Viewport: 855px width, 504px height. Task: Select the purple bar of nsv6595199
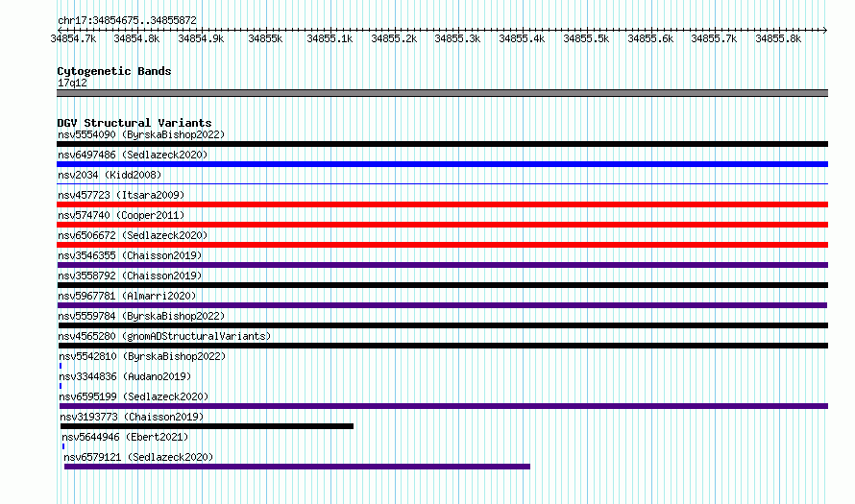tap(444, 406)
